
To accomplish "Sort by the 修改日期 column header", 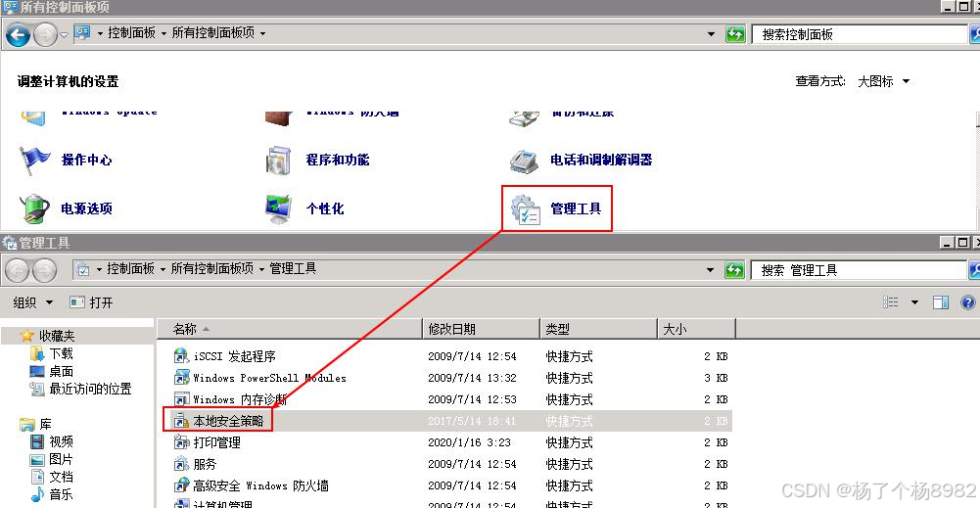I will pyautogui.click(x=482, y=329).
